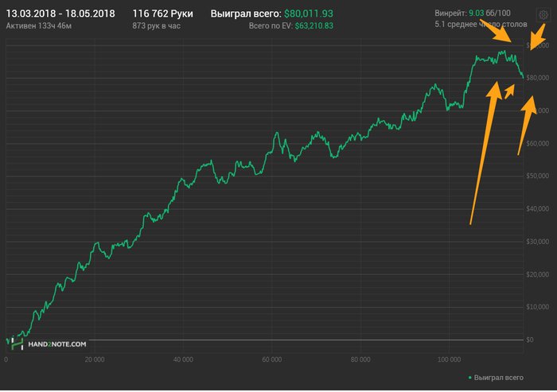Click the $80,000 y-axis label
557x392 pixels.
pyautogui.click(x=539, y=78)
